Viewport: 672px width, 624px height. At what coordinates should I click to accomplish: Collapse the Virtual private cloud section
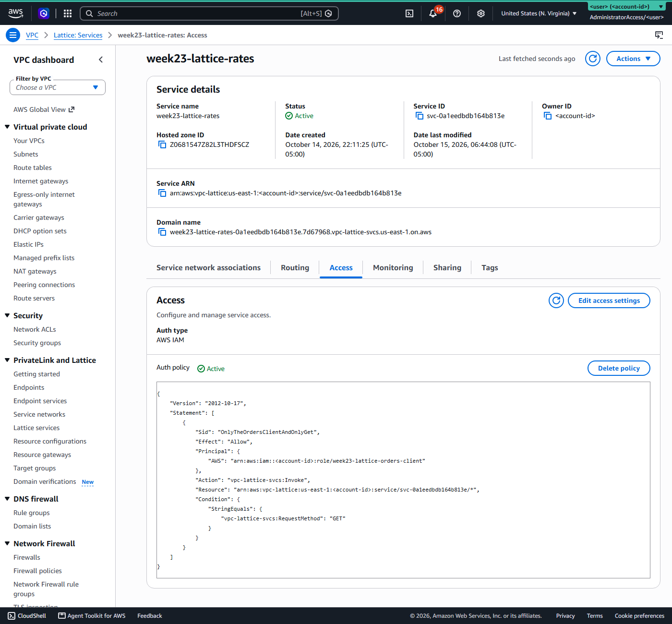point(7,127)
